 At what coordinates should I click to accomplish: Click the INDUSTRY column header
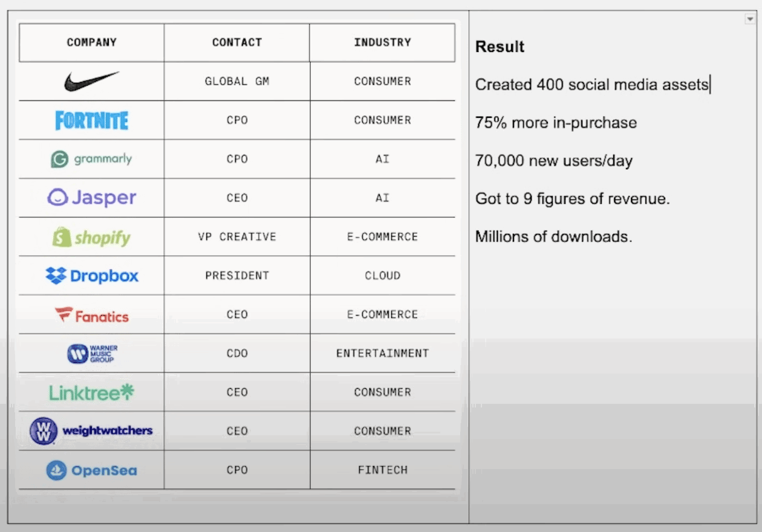pos(382,42)
